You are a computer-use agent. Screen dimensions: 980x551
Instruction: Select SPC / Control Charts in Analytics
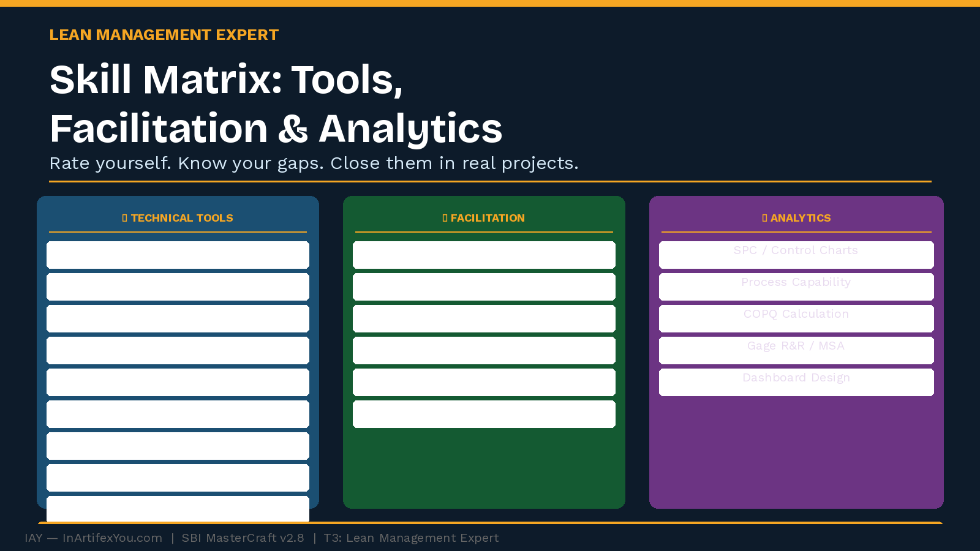(x=796, y=250)
